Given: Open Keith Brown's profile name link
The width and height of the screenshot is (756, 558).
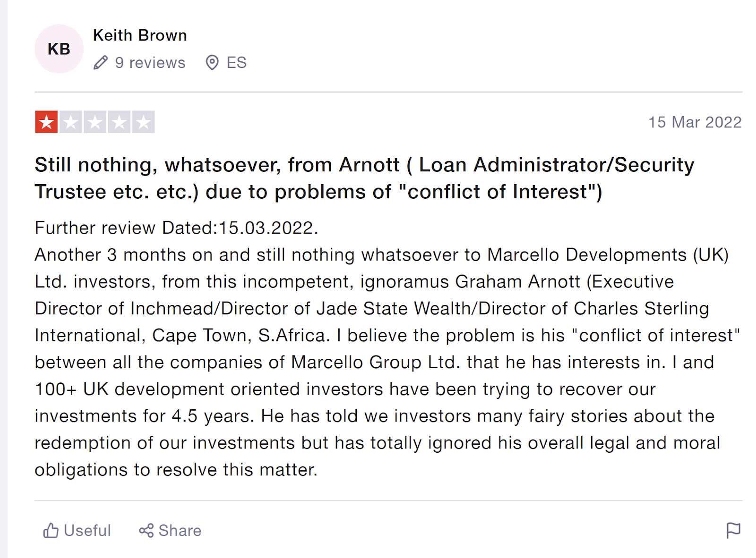Looking at the screenshot, I should pos(140,35).
